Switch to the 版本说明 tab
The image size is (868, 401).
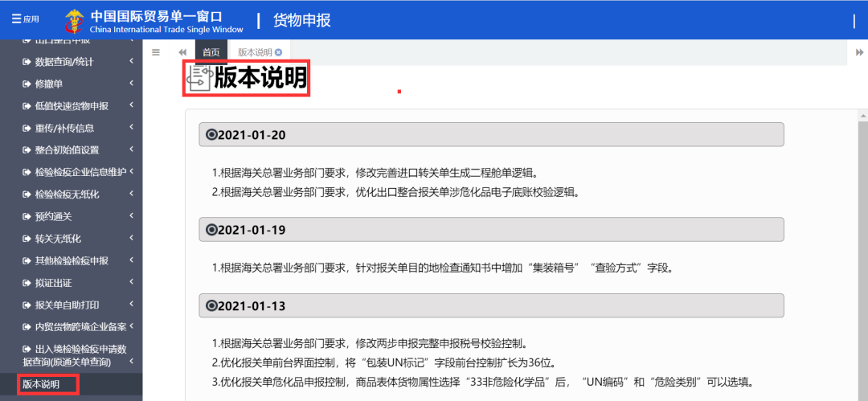[255, 52]
